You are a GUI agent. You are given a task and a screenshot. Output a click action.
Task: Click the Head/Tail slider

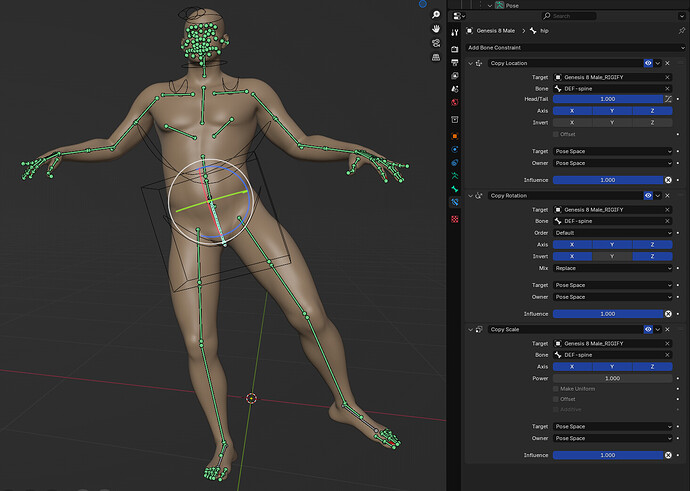coord(608,99)
